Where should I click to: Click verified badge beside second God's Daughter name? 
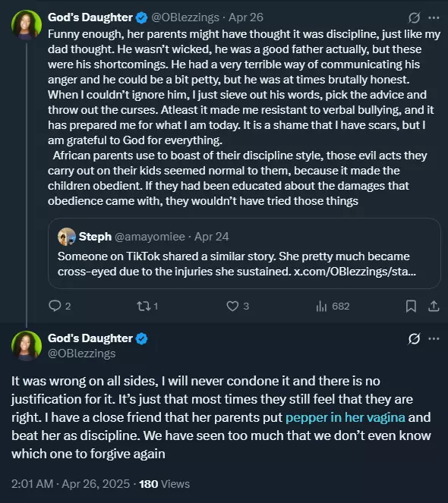(x=142, y=338)
